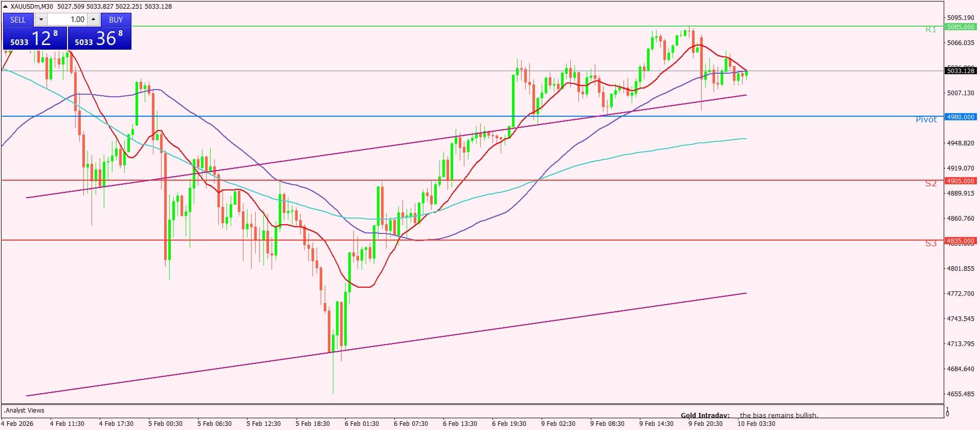
Task: Click the 4 Feb 17:30 time label
Action: click(116, 423)
